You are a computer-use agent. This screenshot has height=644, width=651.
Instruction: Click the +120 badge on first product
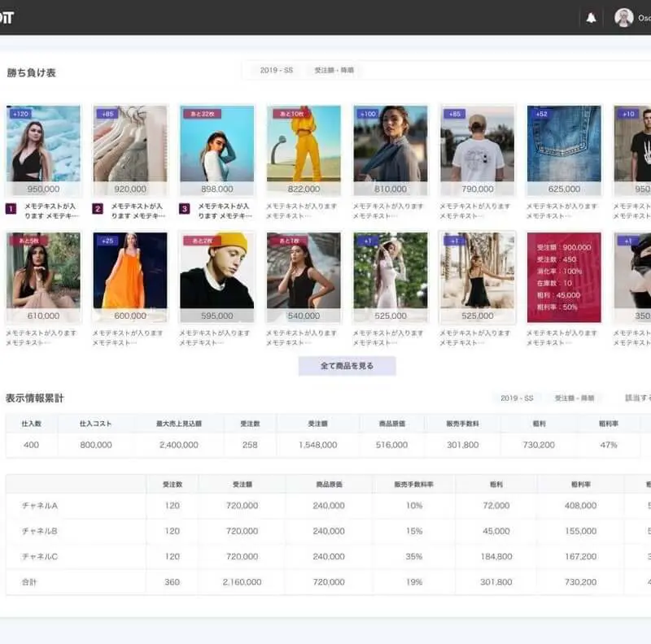[x=21, y=114]
